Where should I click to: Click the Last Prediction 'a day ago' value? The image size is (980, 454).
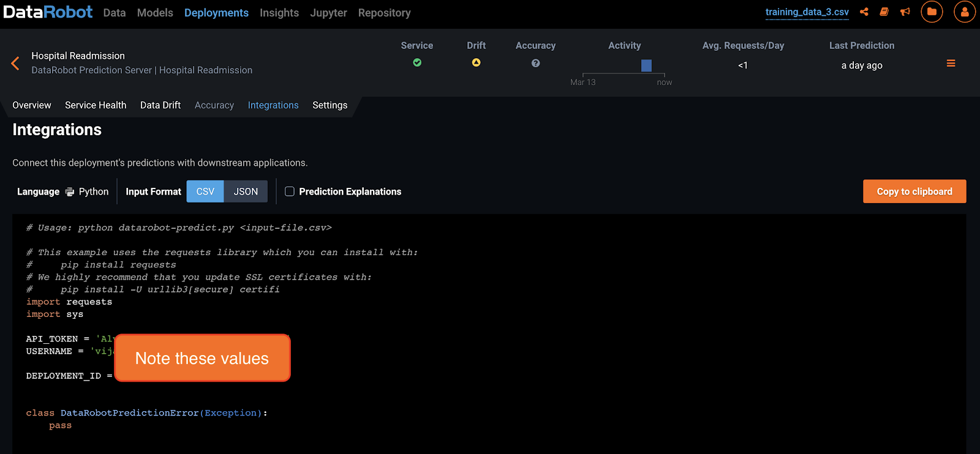click(x=862, y=65)
